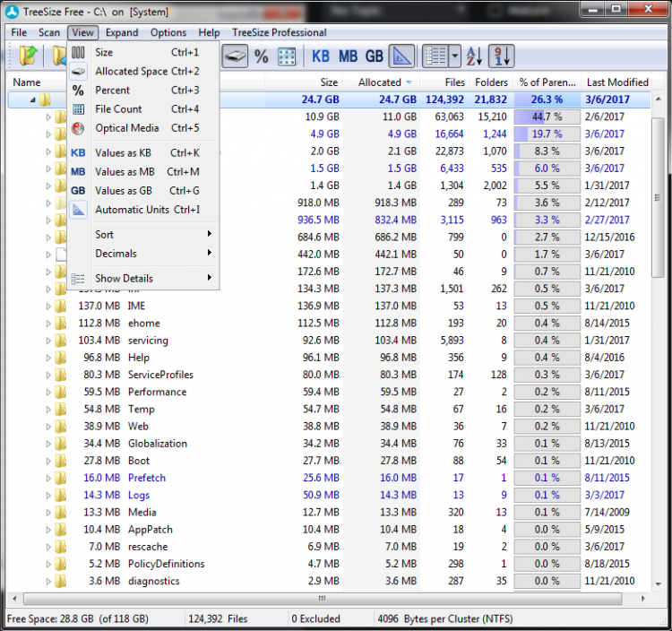The height and width of the screenshot is (631, 672).
Task: Click the horizontal scrollbar right arrow
Action: (642, 599)
